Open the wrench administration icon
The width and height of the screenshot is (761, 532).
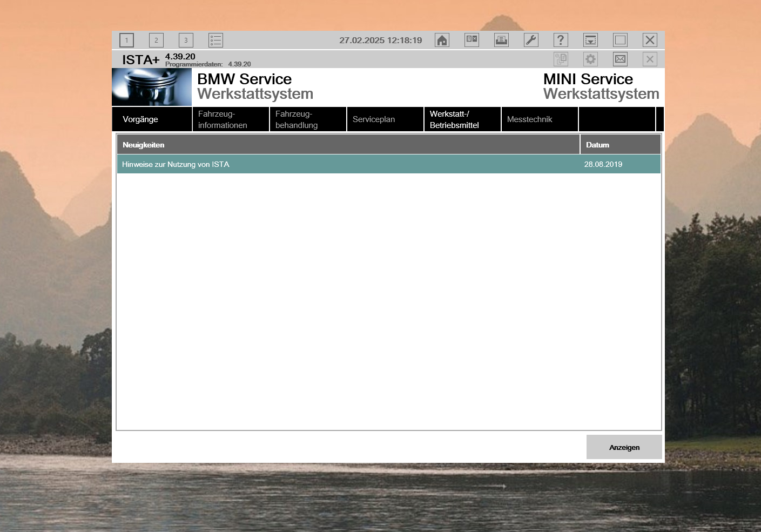pos(531,40)
